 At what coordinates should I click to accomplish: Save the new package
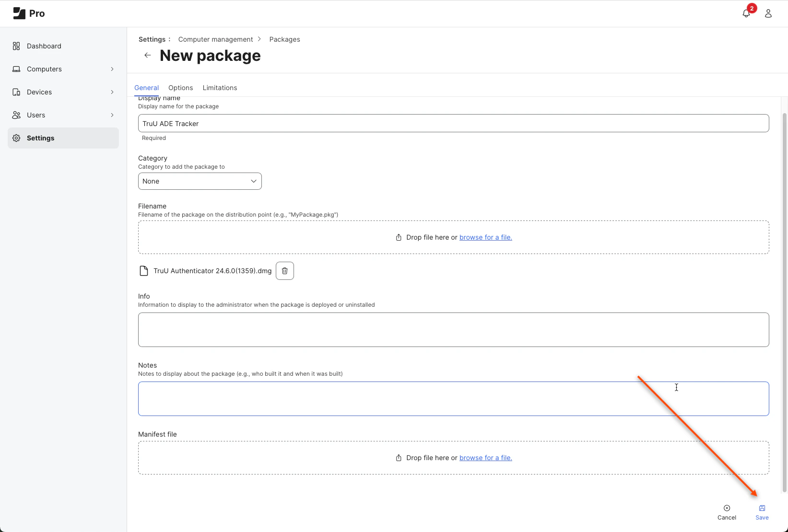[762, 512]
